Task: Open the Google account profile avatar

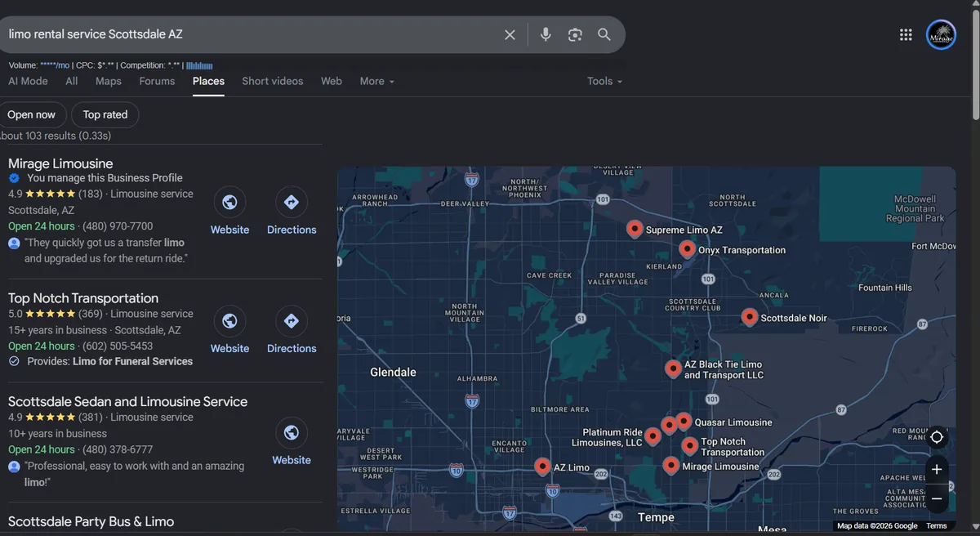Action: coord(941,34)
